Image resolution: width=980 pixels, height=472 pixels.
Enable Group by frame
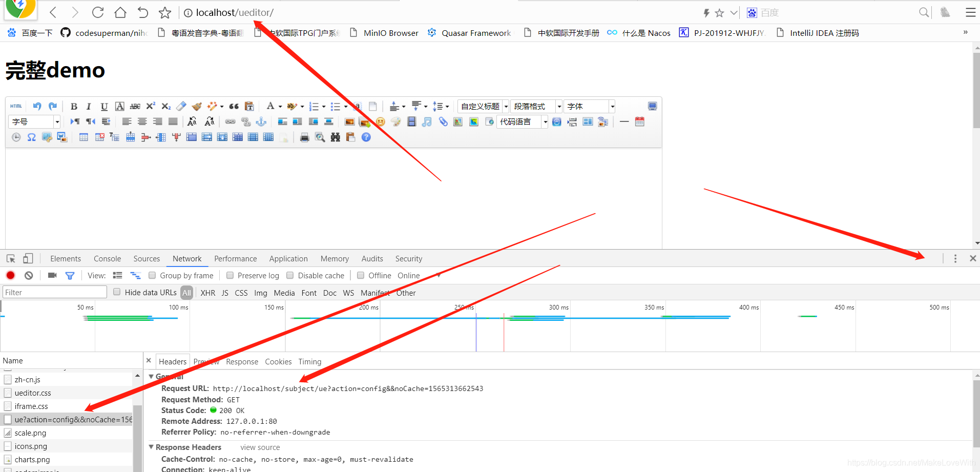(152, 275)
